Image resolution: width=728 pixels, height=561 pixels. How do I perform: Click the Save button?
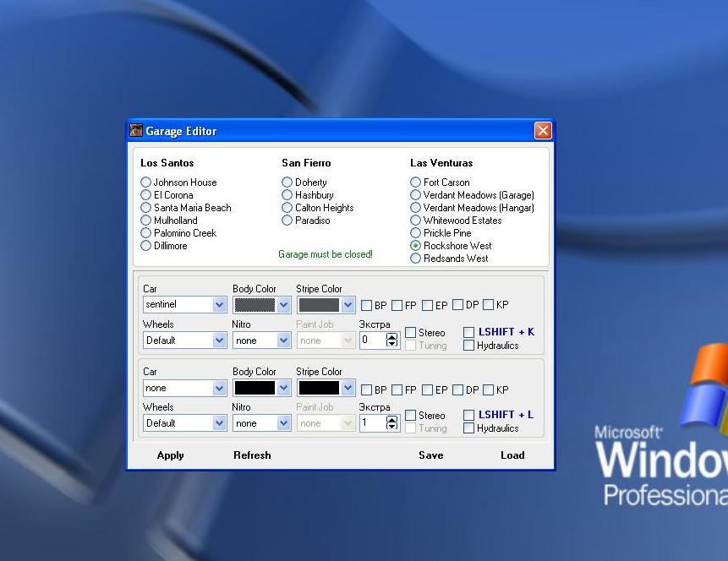point(431,455)
